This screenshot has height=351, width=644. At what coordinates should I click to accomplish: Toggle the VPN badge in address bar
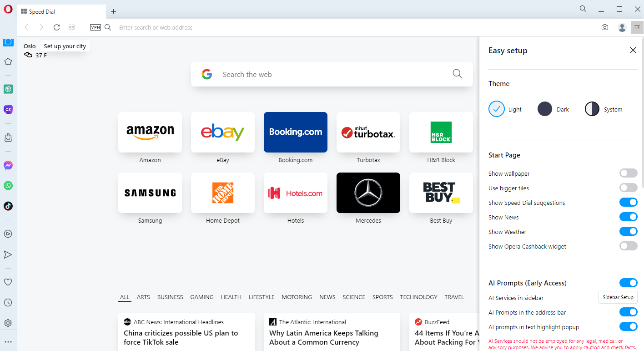click(x=96, y=27)
